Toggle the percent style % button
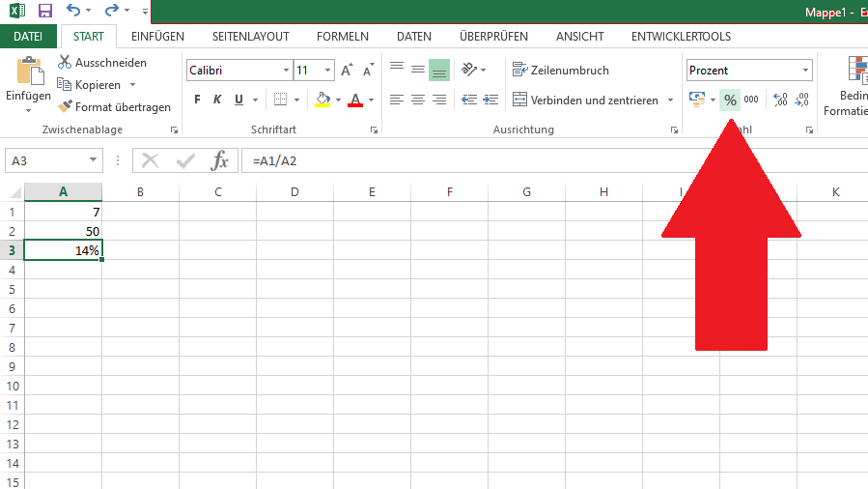 tap(730, 100)
